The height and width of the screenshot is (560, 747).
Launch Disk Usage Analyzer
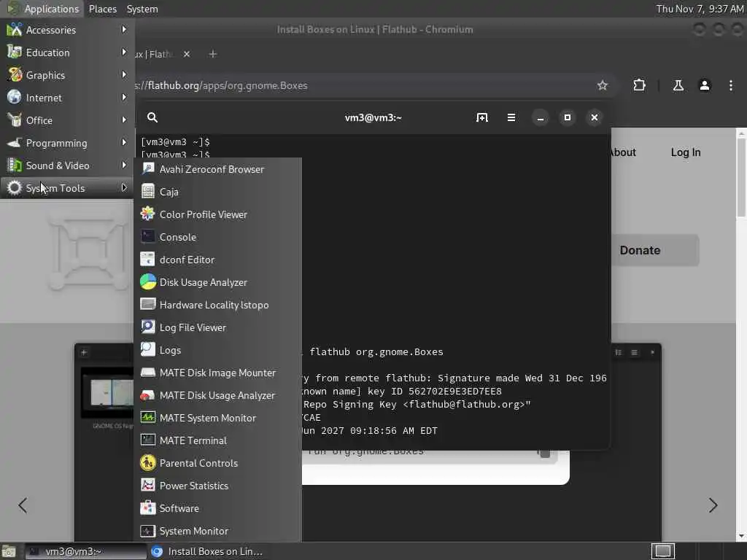click(x=217, y=282)
